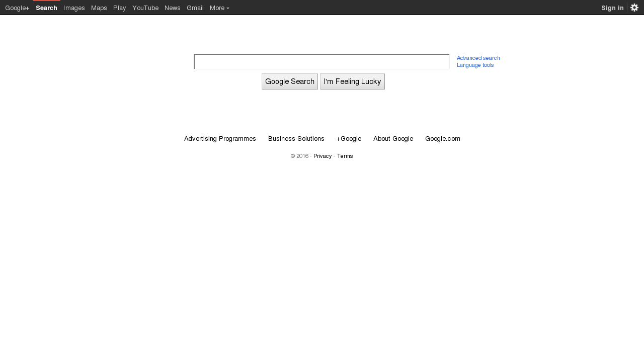Viewport: 644px width, 362px height.
Task: Open the Advanced search link
Action: pyautogui.click(x=478, y=58)
